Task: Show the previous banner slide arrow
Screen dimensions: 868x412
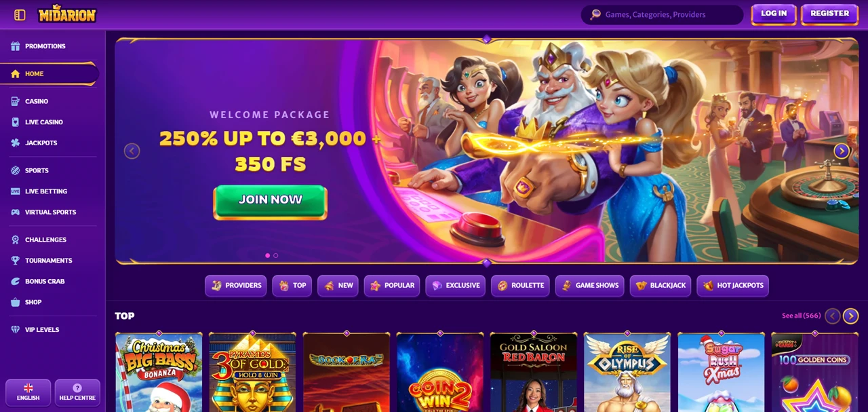Action: pyautogui.click(x=132, y=151)
